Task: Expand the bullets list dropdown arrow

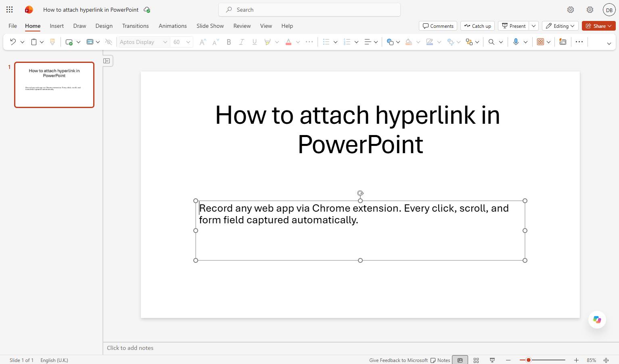Action: coord(335,42)
